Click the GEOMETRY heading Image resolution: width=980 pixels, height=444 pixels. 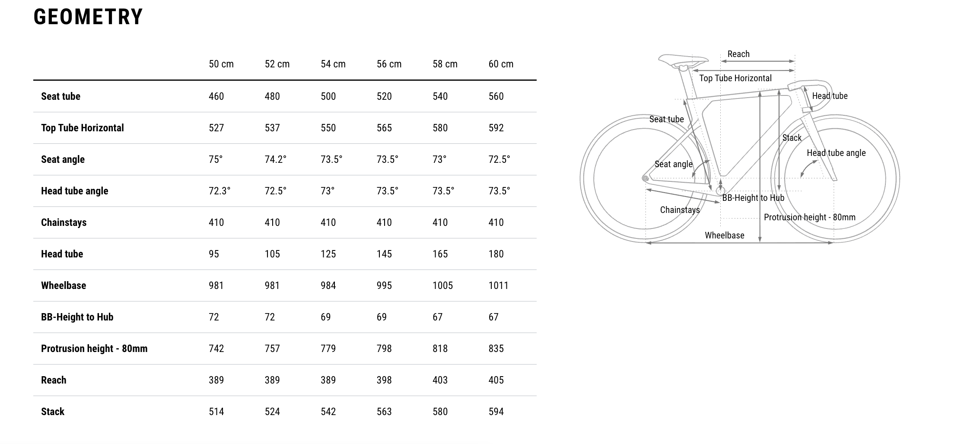(x=88, y=17)
